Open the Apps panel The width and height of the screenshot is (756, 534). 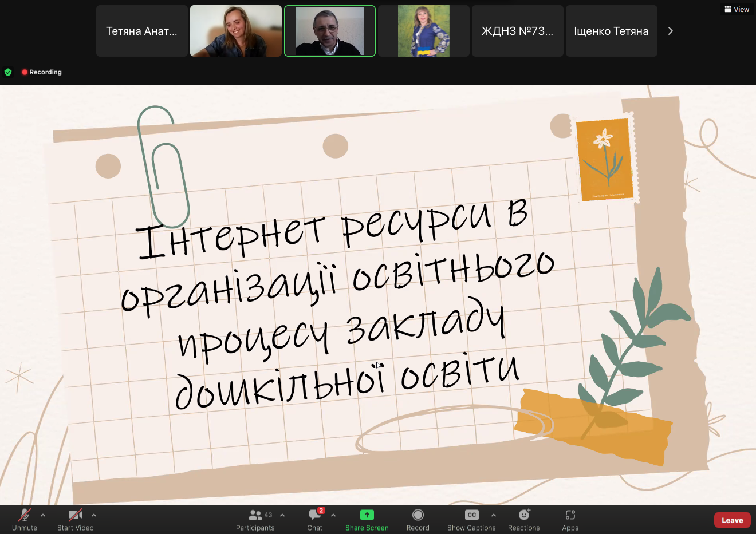coord(570,519)
